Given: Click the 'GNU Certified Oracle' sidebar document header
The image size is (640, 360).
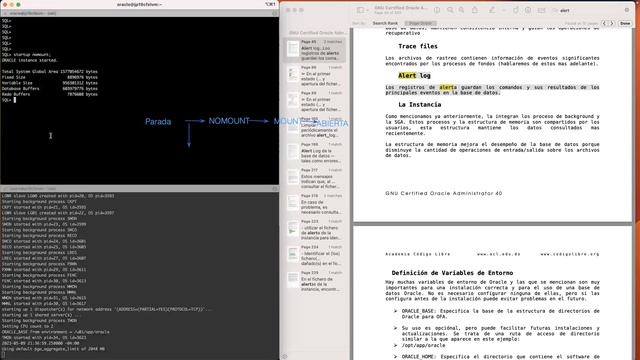Looking at the screenshot, I should (x=317, y=33).
